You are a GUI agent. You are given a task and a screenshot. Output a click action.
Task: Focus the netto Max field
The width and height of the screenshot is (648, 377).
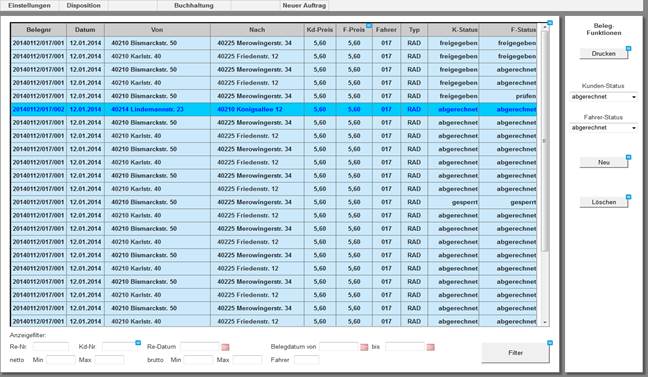point(110,360)
